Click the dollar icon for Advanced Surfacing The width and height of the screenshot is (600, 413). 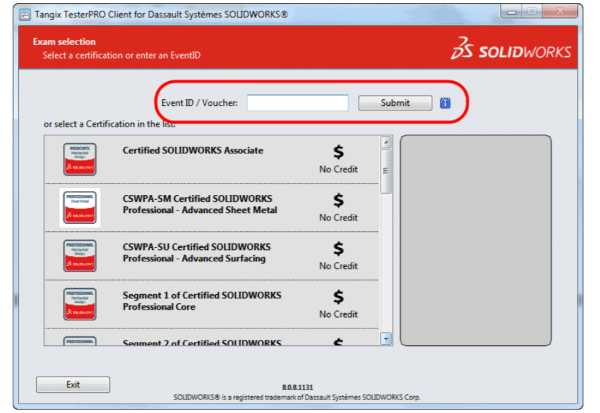click(338, 248)
